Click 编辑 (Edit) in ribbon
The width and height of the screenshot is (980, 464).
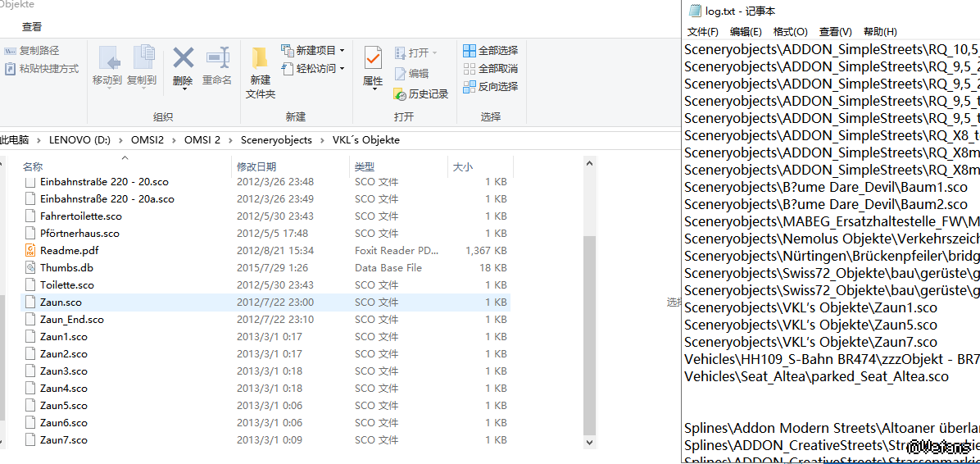click(x=411, y=74)
